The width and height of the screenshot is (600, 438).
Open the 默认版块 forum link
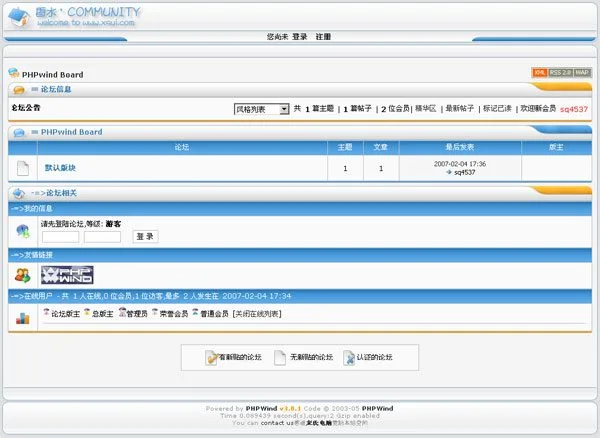60,168
